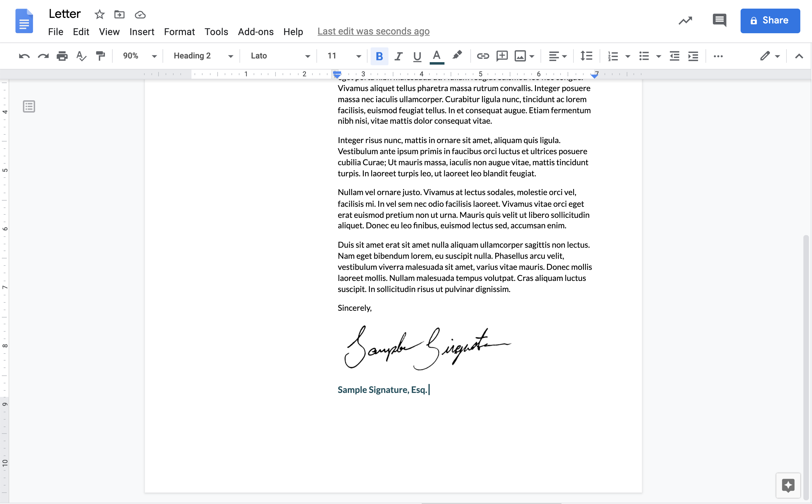Open the Format menu

coord(179,32)
